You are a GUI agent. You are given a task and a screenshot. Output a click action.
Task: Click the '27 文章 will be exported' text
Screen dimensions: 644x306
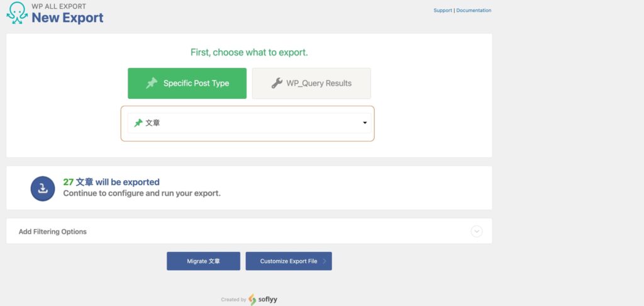coord(111,182)
